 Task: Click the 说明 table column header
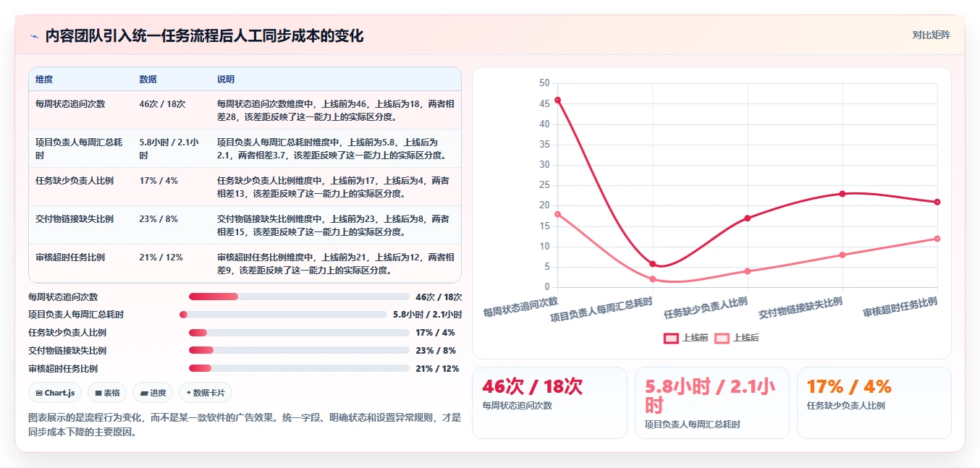click(x=226, y=80)
